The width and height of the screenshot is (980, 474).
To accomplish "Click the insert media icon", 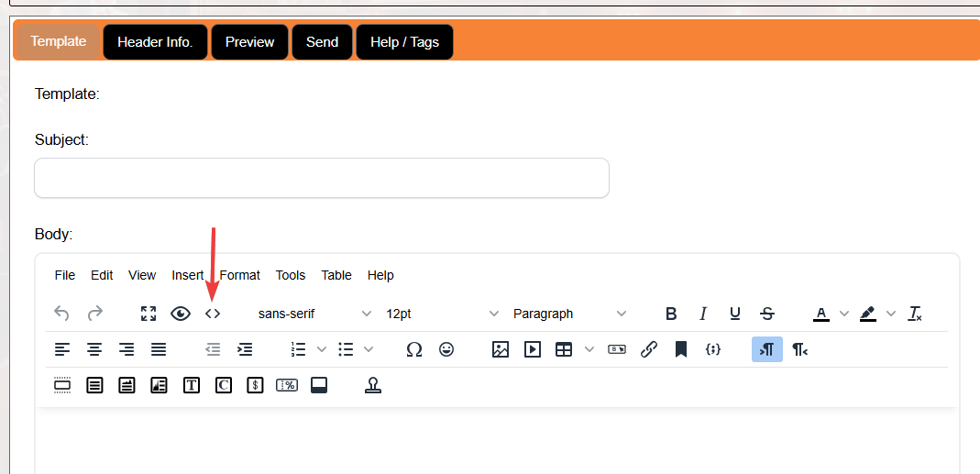I will (533, 349).
